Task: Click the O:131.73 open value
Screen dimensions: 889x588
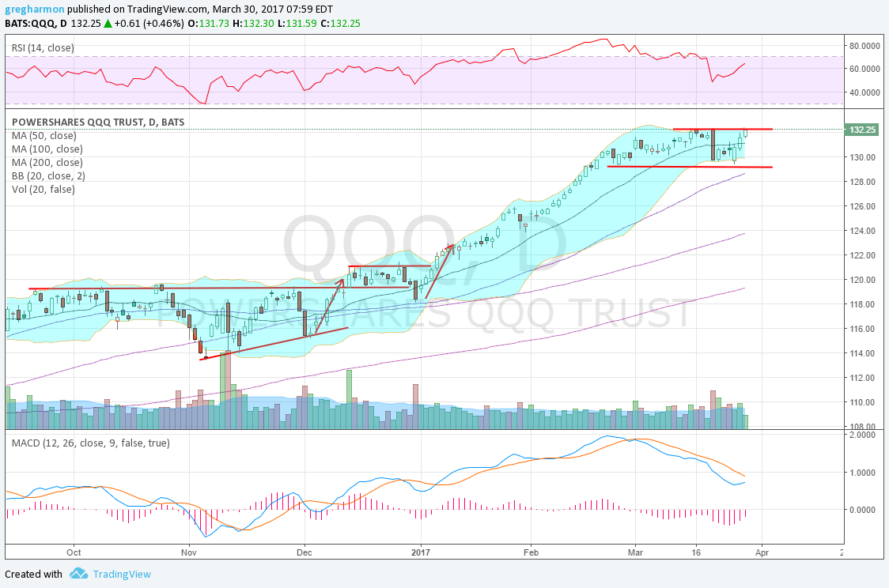Action: pyautogui.click(x=209, y=23)
